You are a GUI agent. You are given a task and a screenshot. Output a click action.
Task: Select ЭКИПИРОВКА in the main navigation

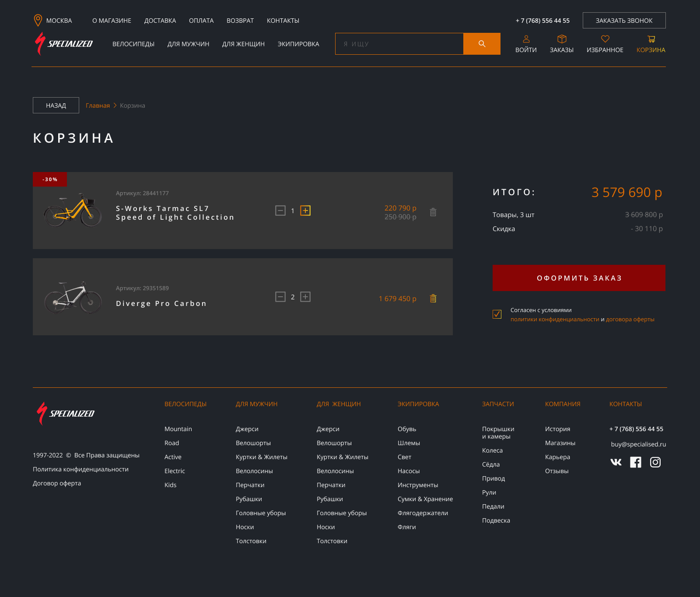(298, 44)
